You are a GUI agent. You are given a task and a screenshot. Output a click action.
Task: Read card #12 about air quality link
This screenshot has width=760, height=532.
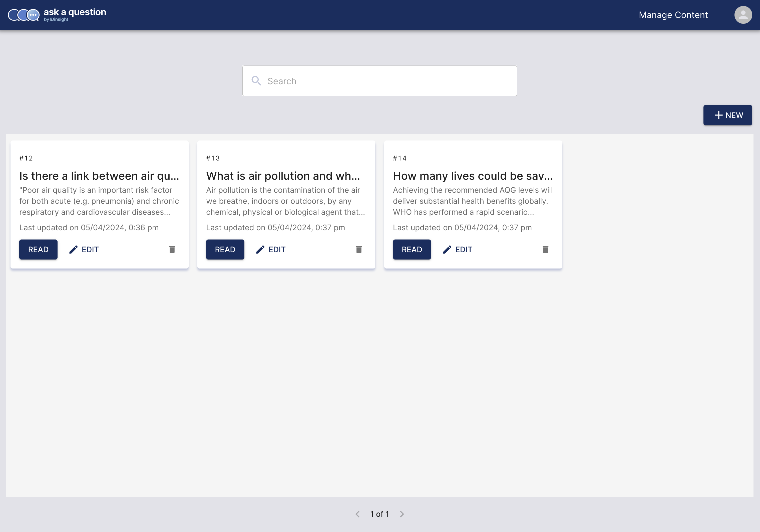(x=38, y=249)
